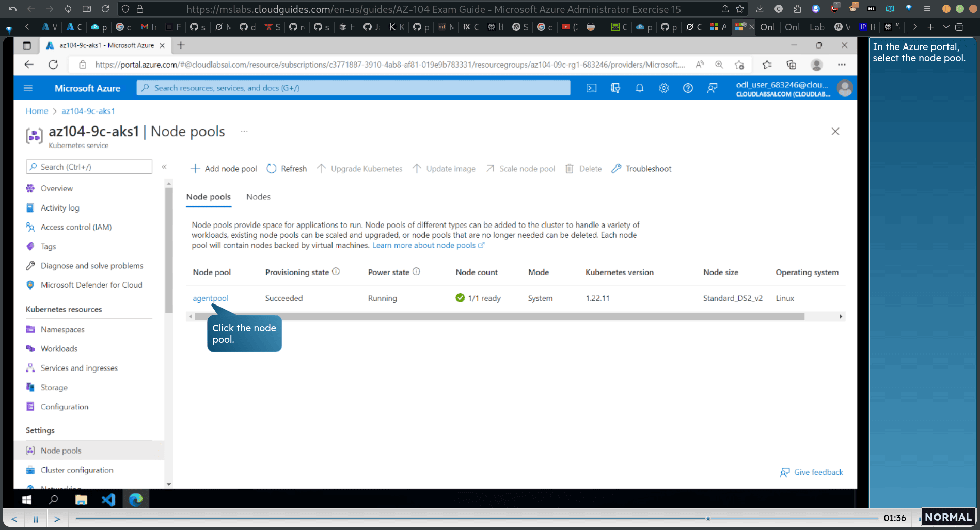The width and height of the screenshot is (980, 530).
Task: Pause the guide playback
Action: pyautogui.click(x=36, y=519)
